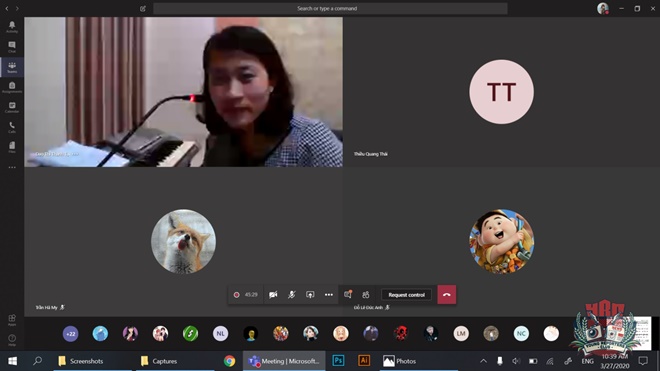
Task: Open Help at the bottom of the sidebar
Action: click(12, 340)
